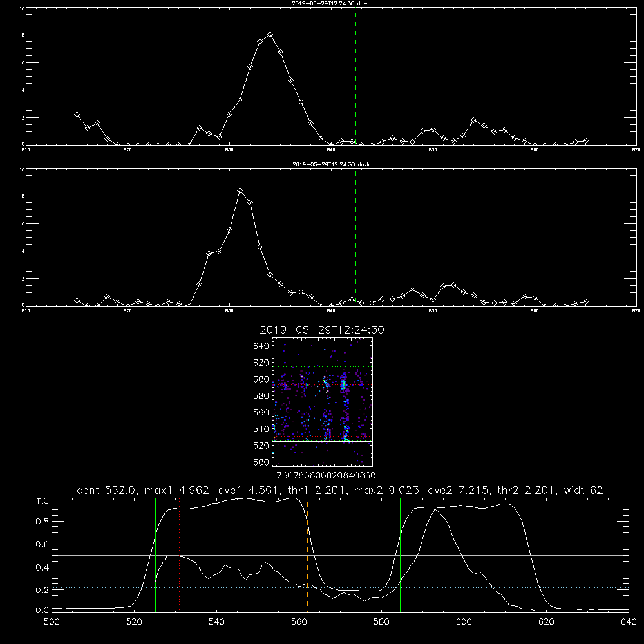Click the 'ave2 7.215' value
Viewport: 644px width, 644px height.
pos(459,490)
